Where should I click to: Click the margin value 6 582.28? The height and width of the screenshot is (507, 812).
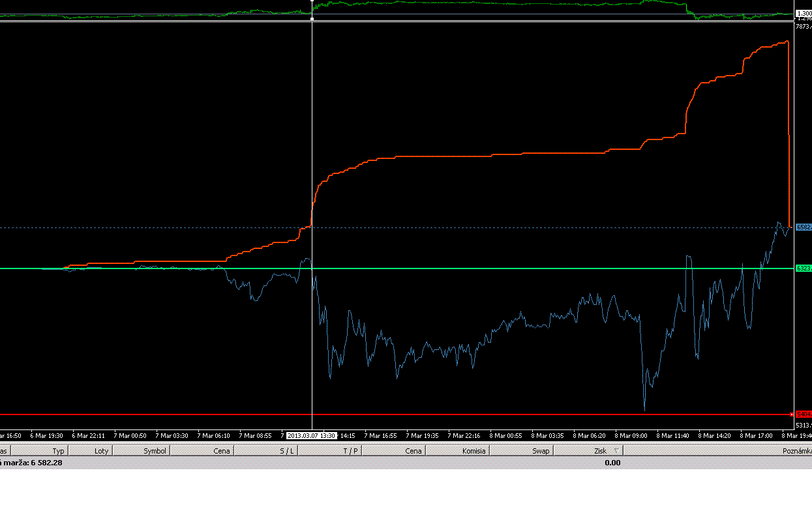(x=46, y=463)
